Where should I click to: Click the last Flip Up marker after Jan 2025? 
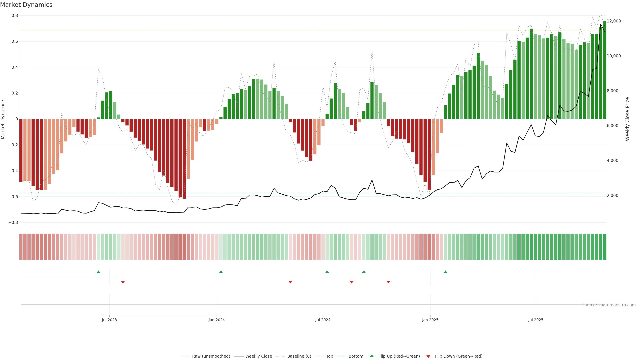[445, 272]
